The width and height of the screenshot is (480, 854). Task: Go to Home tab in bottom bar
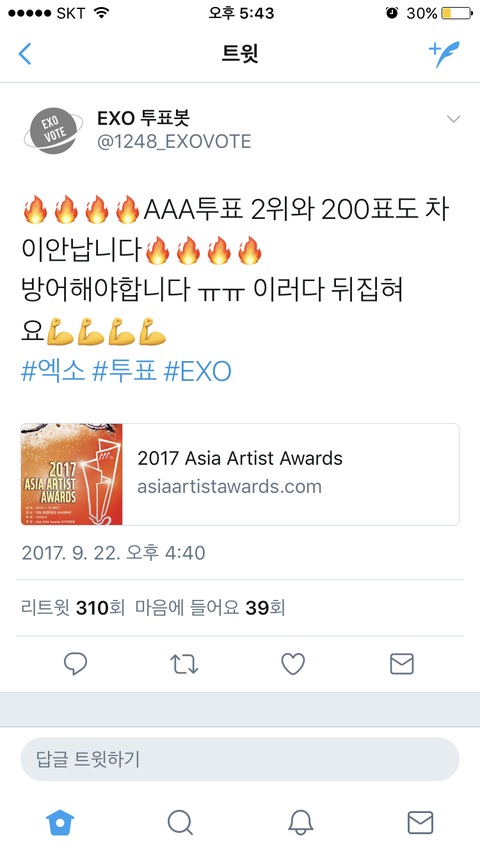click(60, 822)
